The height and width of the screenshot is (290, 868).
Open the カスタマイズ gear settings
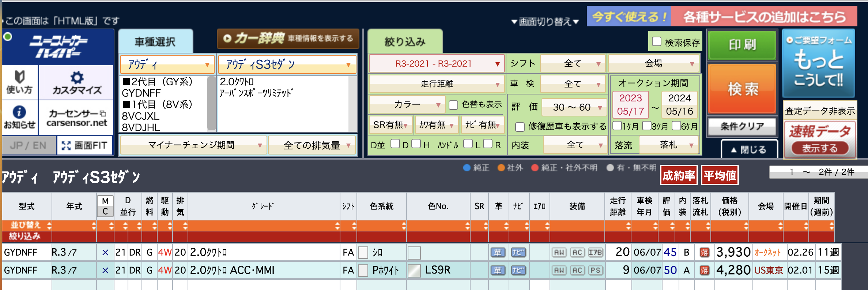76,82
